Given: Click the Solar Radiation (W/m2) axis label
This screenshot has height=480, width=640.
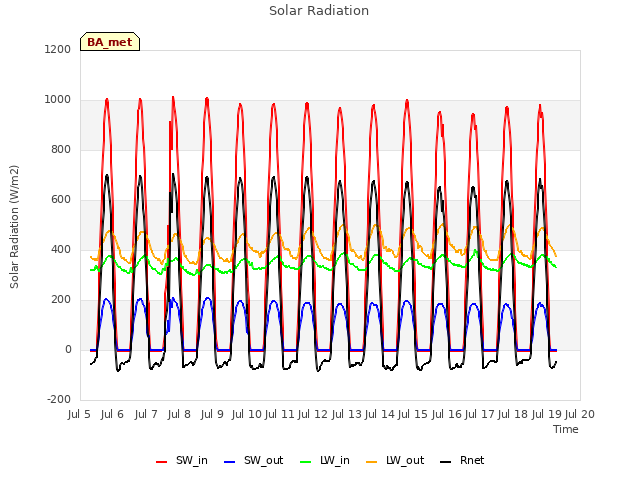Looking at the screenshot, I should click(x=14, y=227).
